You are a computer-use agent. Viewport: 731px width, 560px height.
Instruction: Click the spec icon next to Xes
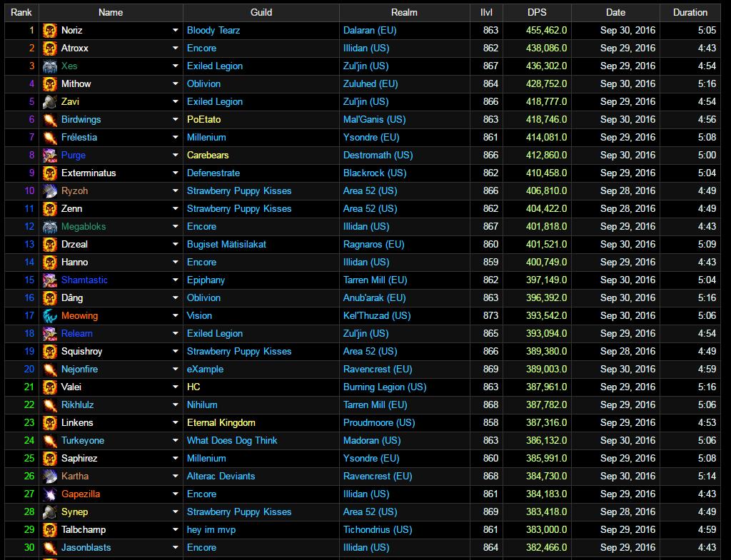(x=50, y=66)
